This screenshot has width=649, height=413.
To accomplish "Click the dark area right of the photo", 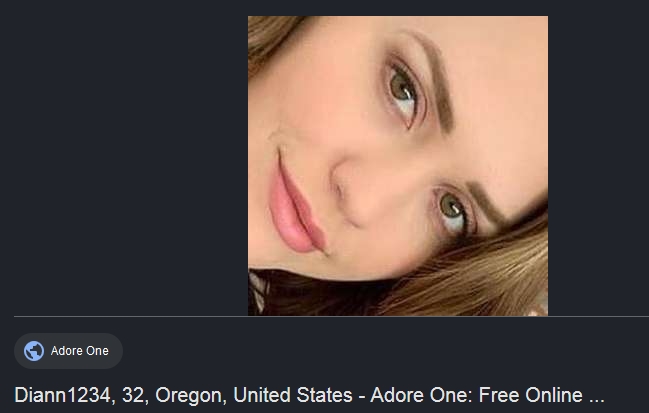I will [599, 166].
